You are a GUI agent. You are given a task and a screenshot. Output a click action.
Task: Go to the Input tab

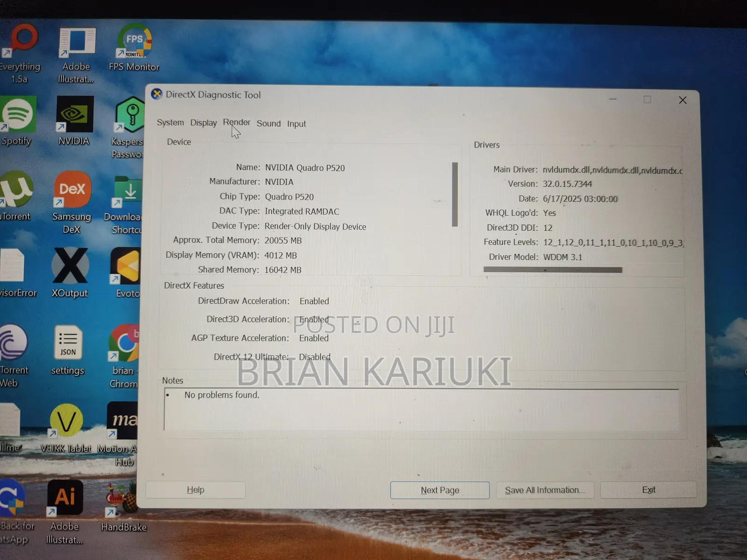296,124
